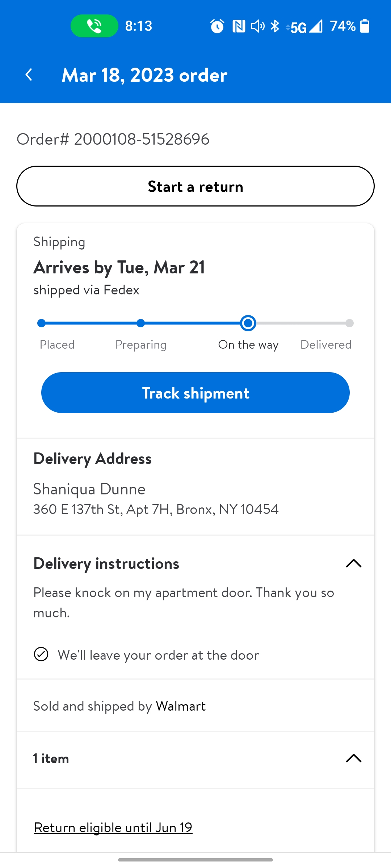This screenshot has height=868, width=391.
Task: Tap the alarm clock status icon
Action: (x=217, y=26)
